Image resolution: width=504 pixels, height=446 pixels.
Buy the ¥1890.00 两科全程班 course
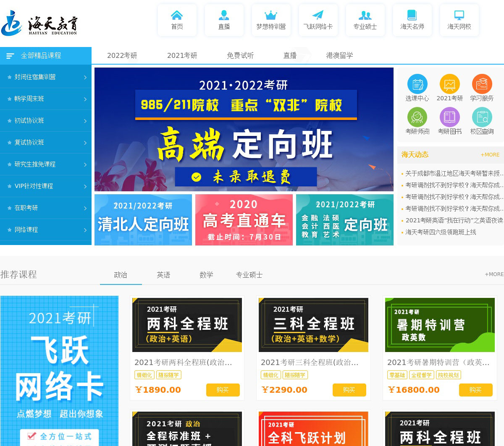223,390
